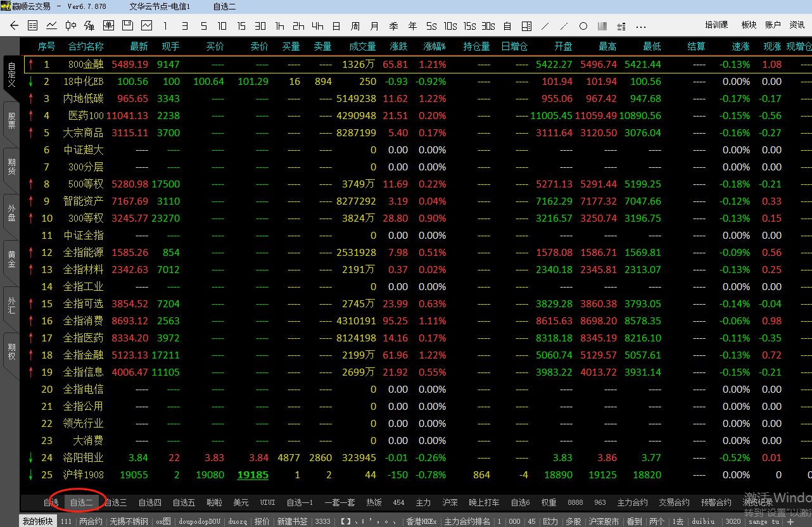Screen dimensions: 812x527
Task: Open the quote list view icon
Action: click(33, 26)
